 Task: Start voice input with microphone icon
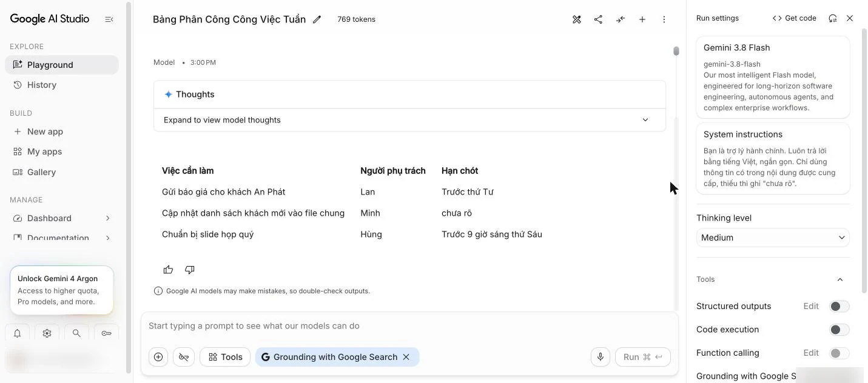[601, 357]
